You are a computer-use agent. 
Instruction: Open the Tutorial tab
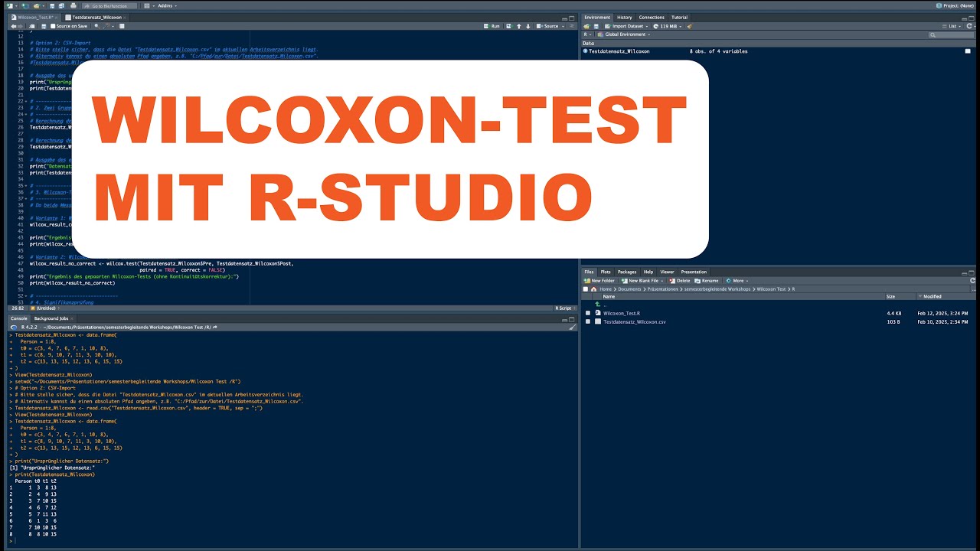tap(679, 17)
